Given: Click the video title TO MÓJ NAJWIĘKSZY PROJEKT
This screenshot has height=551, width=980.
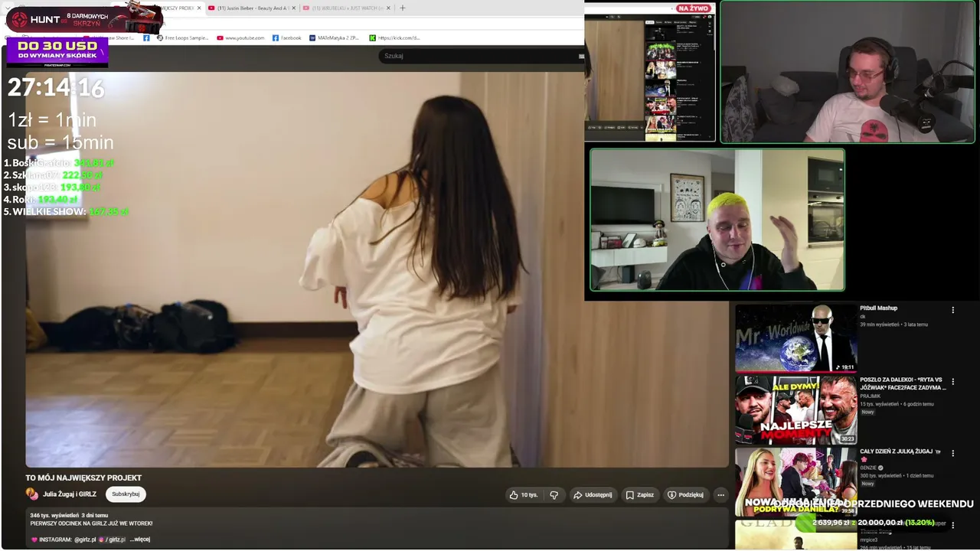Looking at the screenshot, I should pyautogui.click(x=83, y=478).
